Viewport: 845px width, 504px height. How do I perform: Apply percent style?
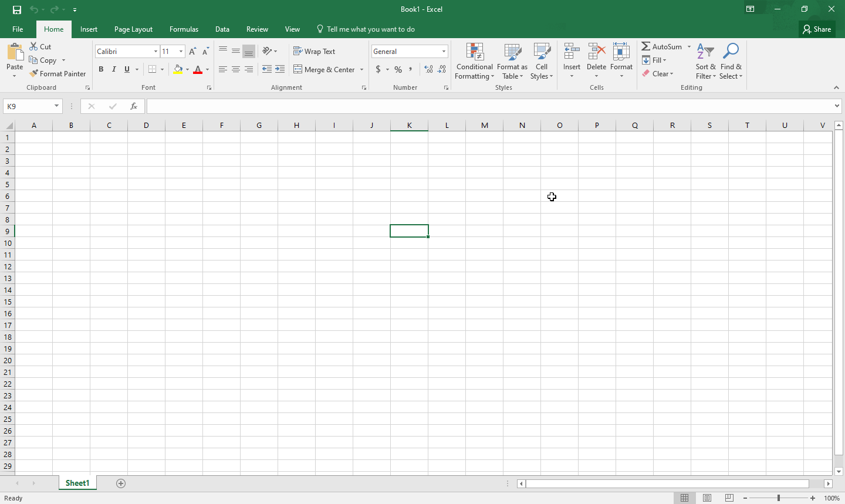tap(398, 69)
